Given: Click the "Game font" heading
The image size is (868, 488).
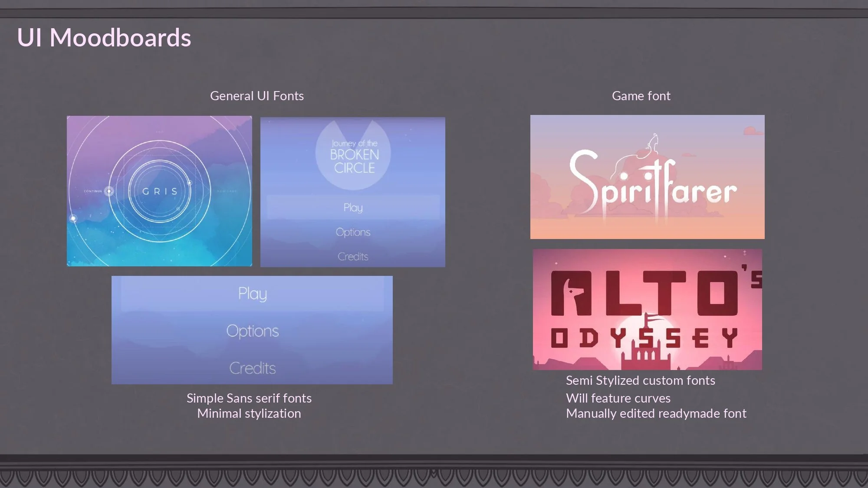Looking at the screenshot, I should point(641,96).
